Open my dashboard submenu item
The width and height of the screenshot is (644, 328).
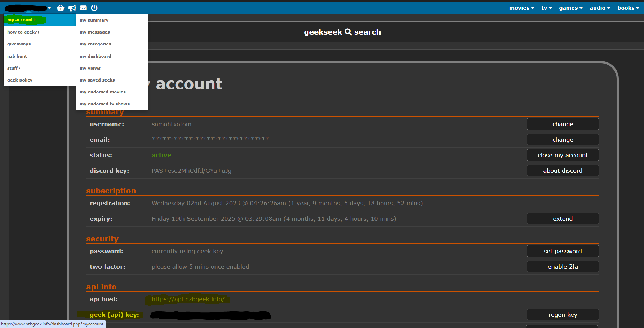[x=112, y=56]
